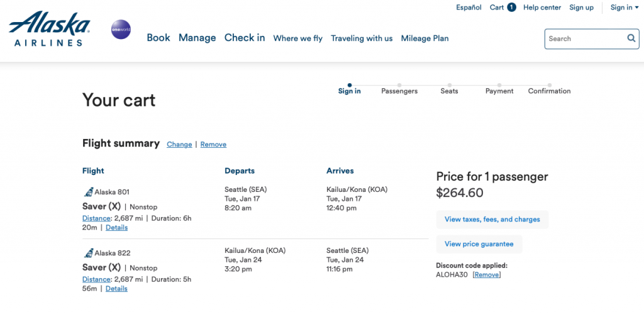
Task: Open the Manage menu
Action: [x=197, y=38]
